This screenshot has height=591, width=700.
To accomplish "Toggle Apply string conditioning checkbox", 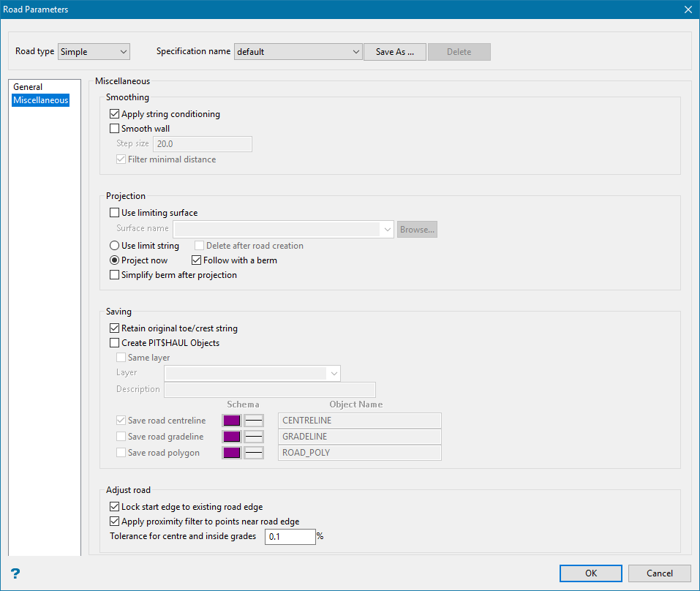I will click(x=114, y=114).
